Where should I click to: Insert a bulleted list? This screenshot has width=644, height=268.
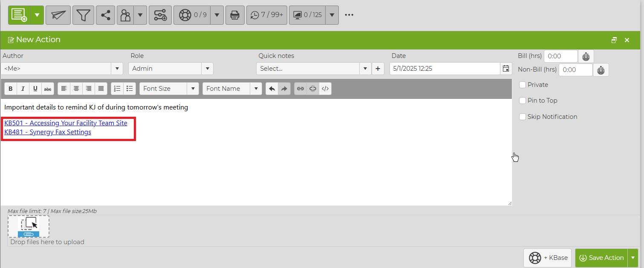(130, 89)
